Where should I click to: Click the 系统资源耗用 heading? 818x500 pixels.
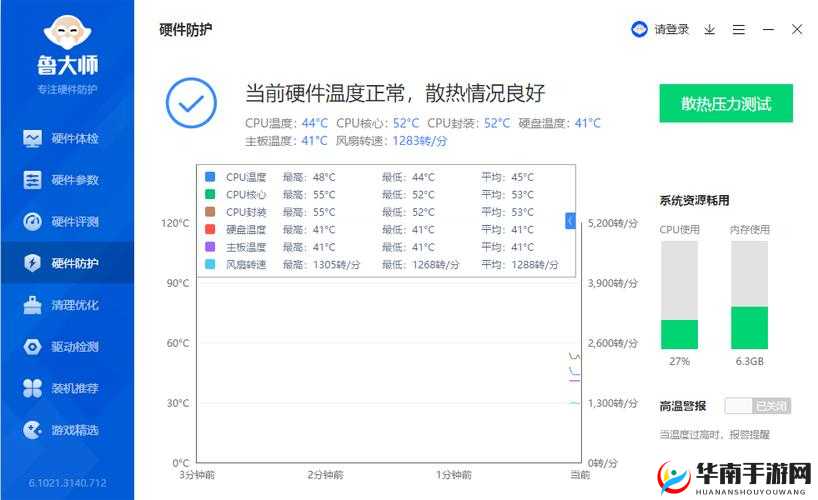(694, 200)
